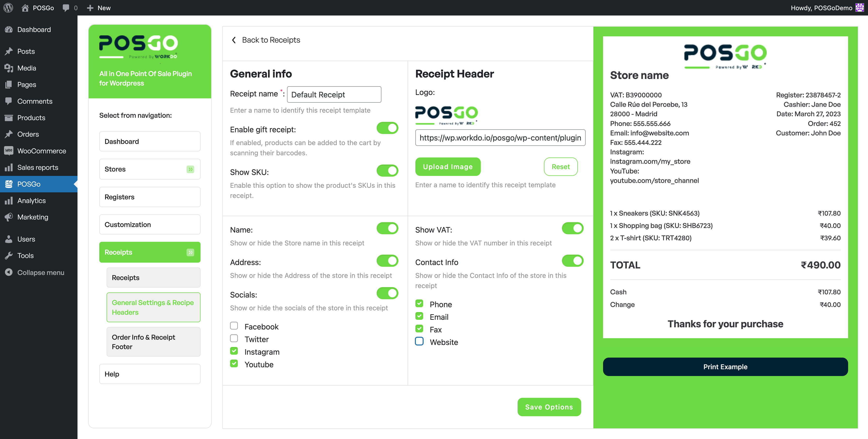Check the Facebook checkbox
Viewport: 868px width, 439px height.
[234, 326]
